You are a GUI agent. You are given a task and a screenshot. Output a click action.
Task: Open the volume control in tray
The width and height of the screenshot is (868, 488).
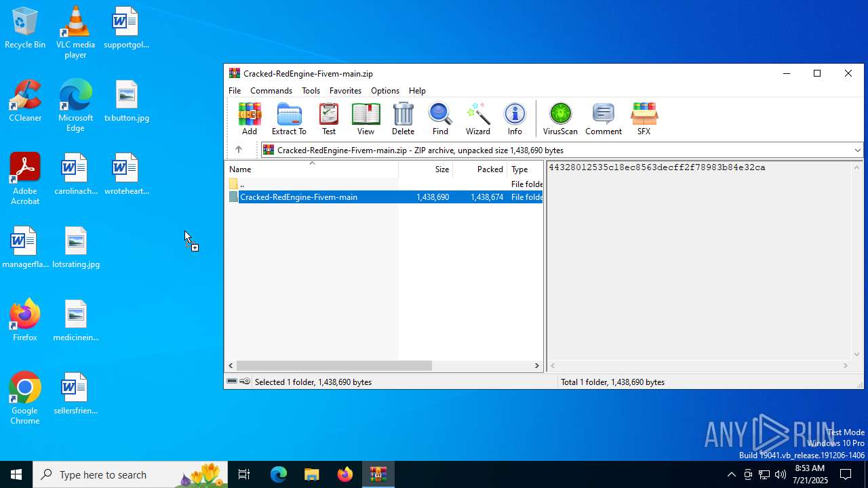(781, 474)
